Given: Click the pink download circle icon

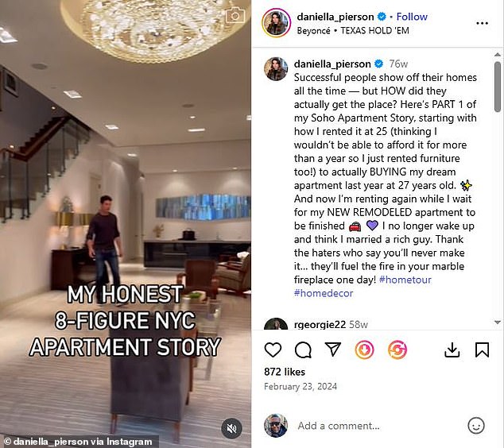Looking at the screenshot, I should (364, 350).
